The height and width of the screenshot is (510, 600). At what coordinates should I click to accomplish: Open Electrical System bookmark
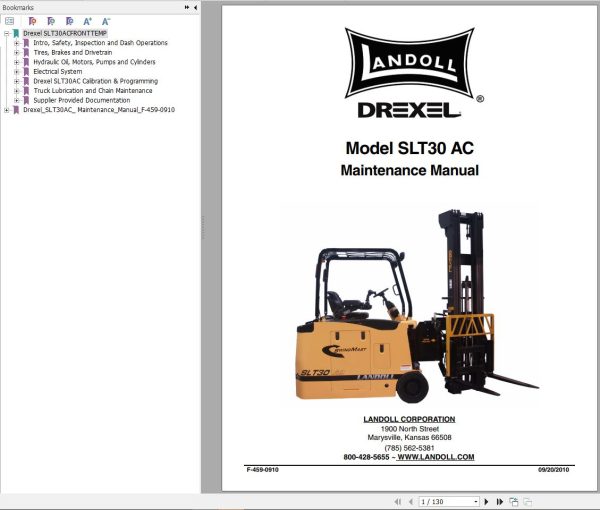(57, 72)
